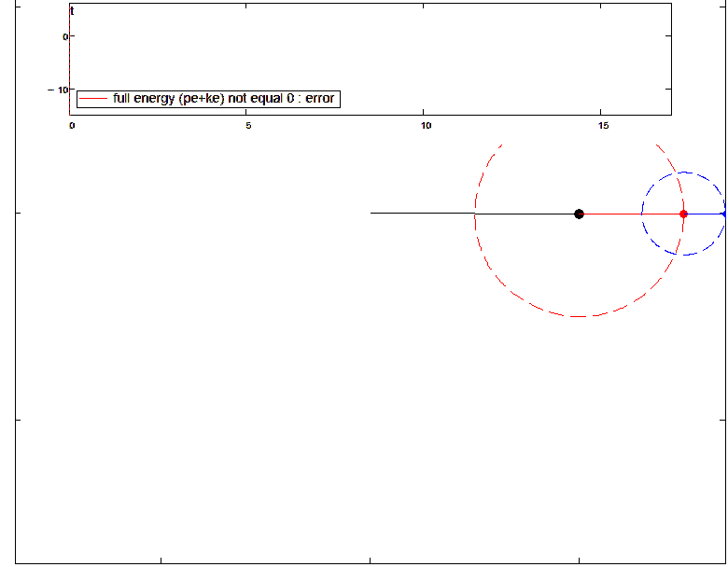Click the black horizontal line left end
Image resolution: width=728 pixels, height=567 pixels.
(373, 214)
